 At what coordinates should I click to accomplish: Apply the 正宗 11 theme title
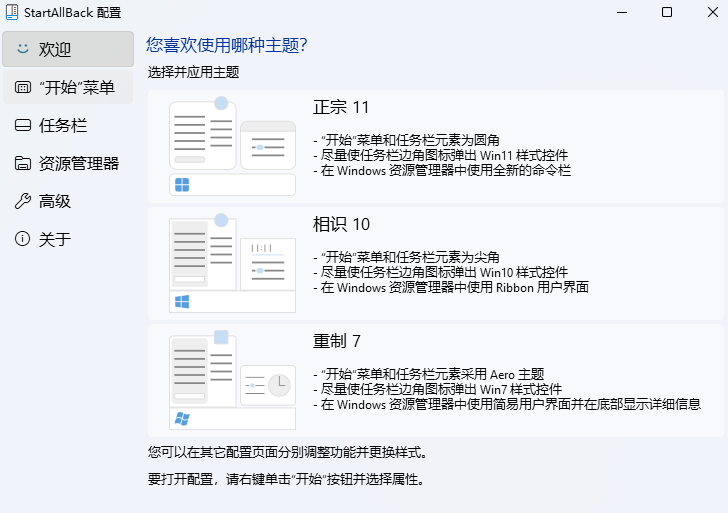point(341,107)
